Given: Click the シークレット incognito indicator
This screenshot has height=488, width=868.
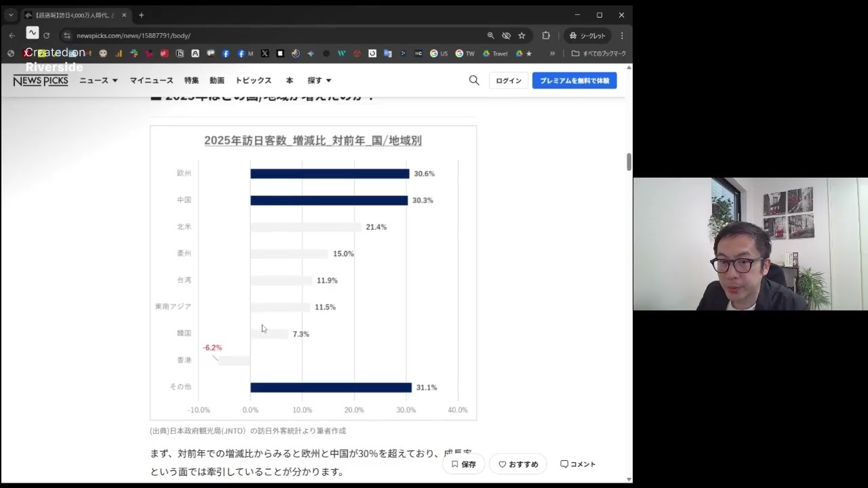Looking at the screenshot, I should (587, 35).
